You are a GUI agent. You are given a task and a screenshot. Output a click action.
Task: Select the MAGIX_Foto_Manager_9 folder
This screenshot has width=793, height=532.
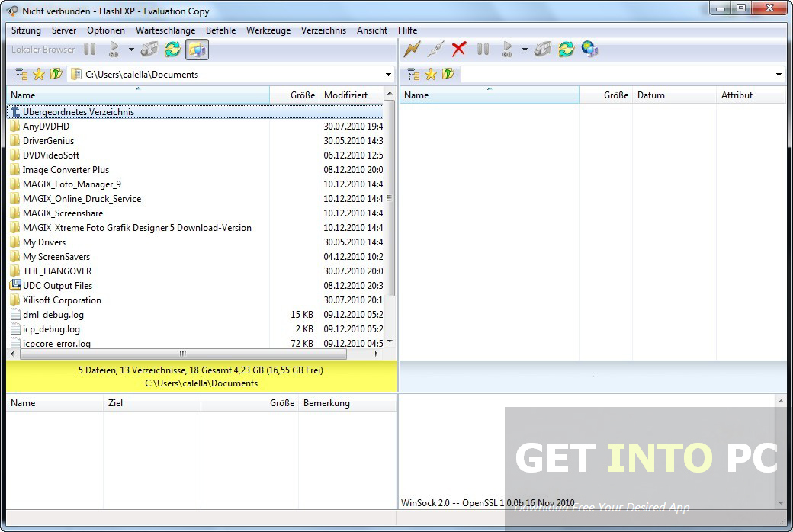point(195,184)
